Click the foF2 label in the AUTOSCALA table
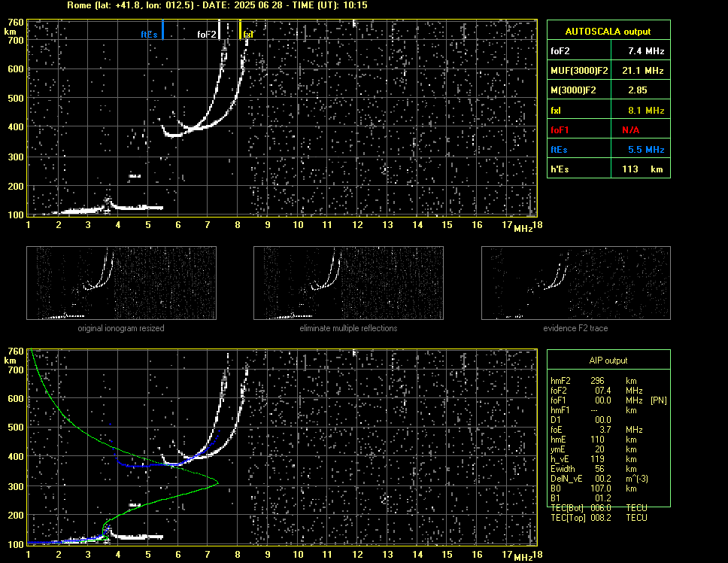This screenshot has width=728, height=563. 560,51
